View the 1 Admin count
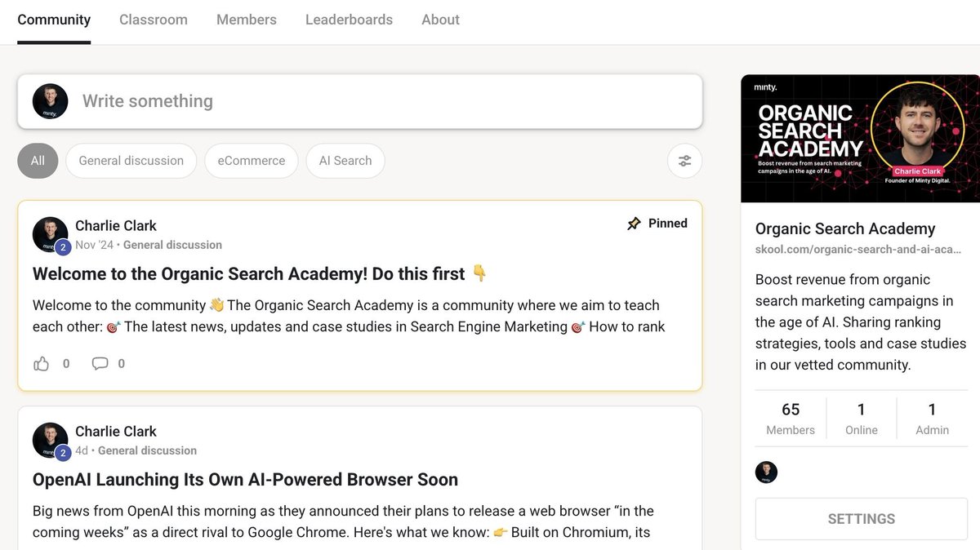This screenshot has height=550, width=980. pyautogui.click(x=932, y=419)
